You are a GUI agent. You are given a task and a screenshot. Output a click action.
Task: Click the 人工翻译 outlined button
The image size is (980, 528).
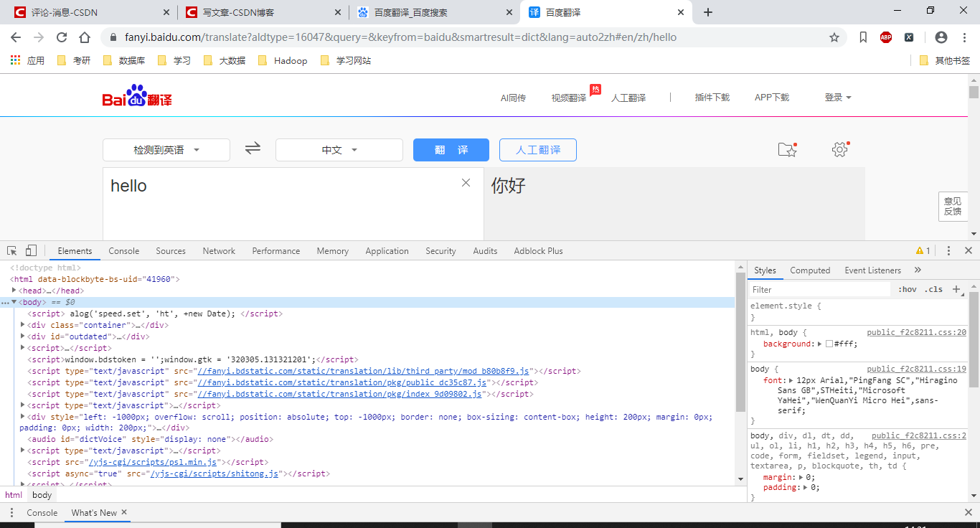[538, 150]
